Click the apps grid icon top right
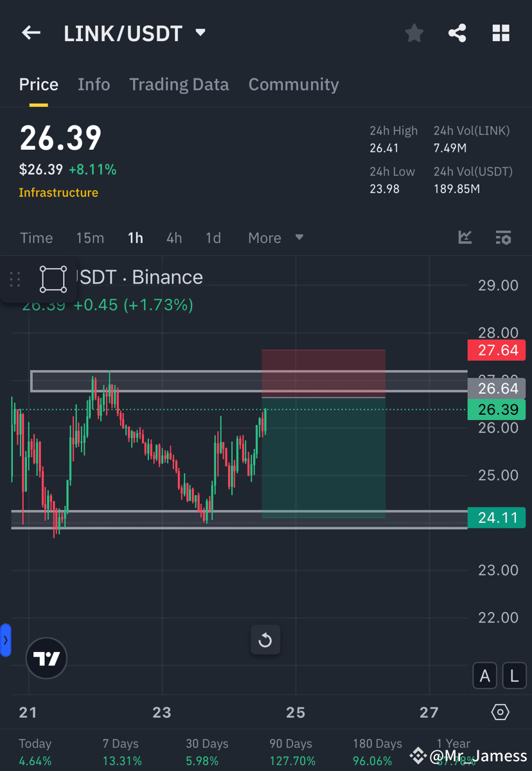Viewport: 532px width, 771px height. coord(501,33)
